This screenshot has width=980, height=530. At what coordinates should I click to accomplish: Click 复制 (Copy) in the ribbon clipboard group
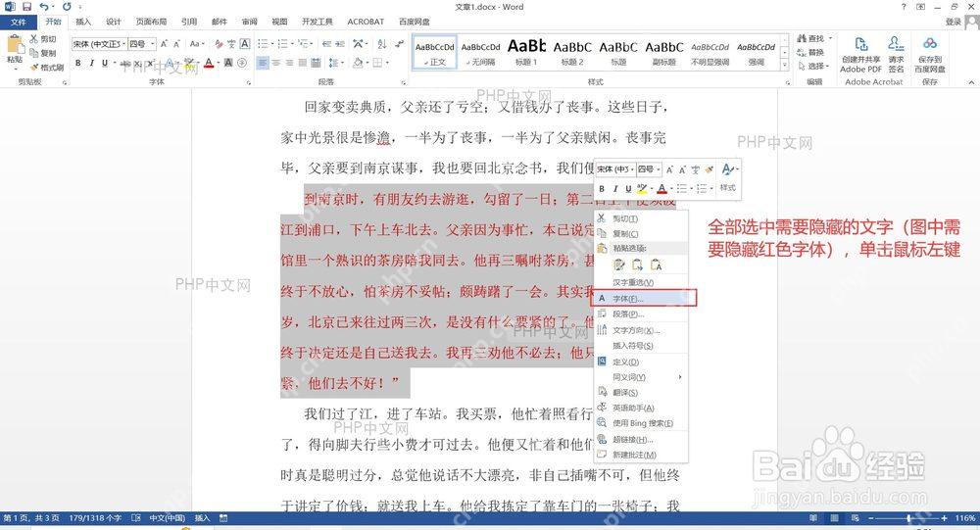[x=43, y=53]
